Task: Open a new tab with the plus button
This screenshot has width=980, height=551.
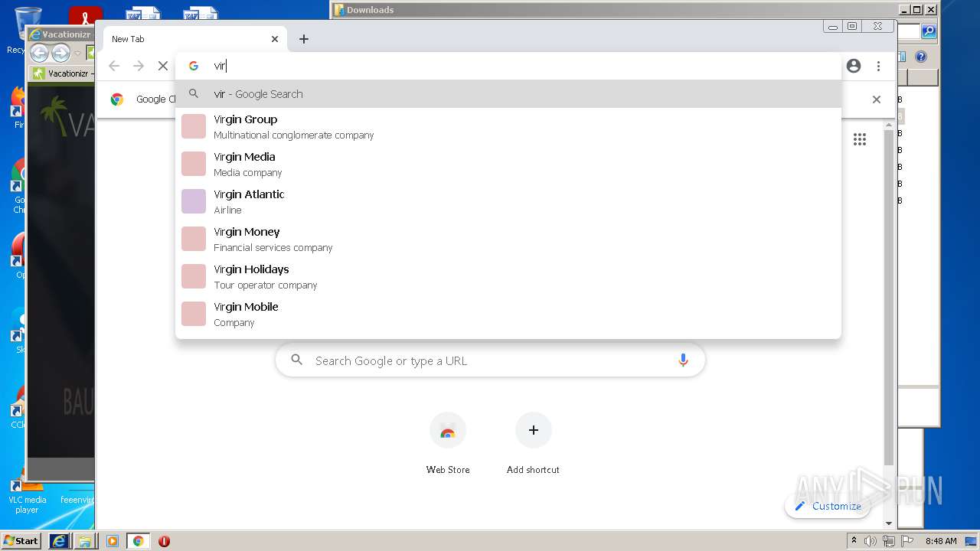Action: (304, 39)
